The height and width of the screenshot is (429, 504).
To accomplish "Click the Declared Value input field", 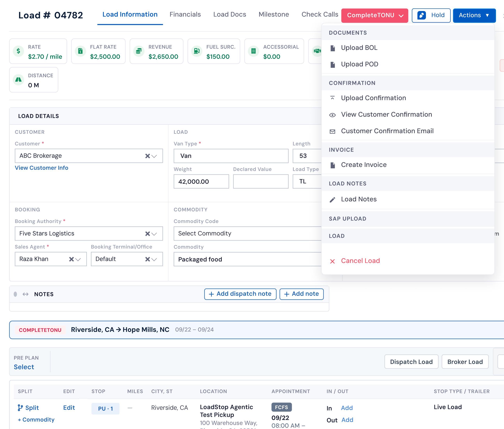I will point(261,181).
